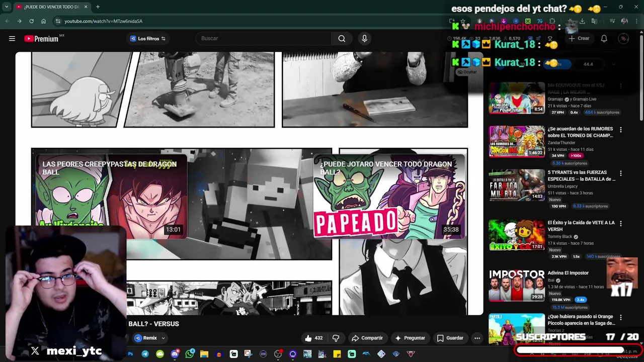The width and height of the screenshot is (644, 362).
Task: Dislike the video
Action: pos(336,338)
